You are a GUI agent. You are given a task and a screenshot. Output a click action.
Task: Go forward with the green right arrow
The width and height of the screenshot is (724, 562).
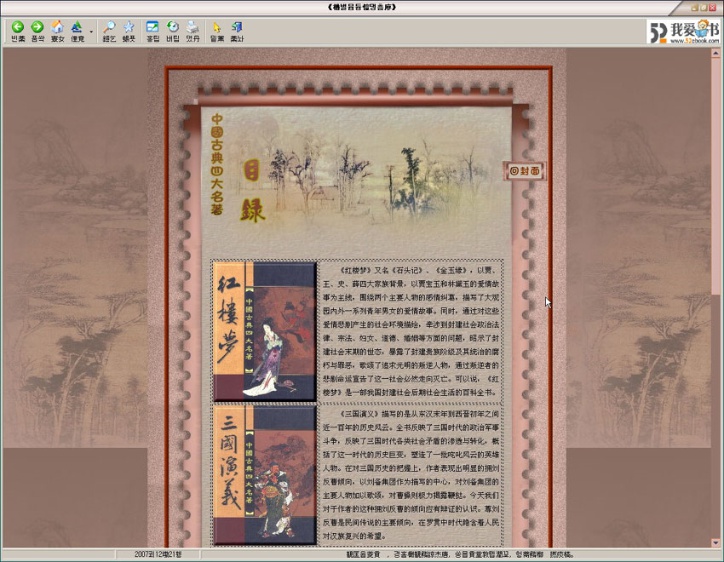click(x=37, y=31)
